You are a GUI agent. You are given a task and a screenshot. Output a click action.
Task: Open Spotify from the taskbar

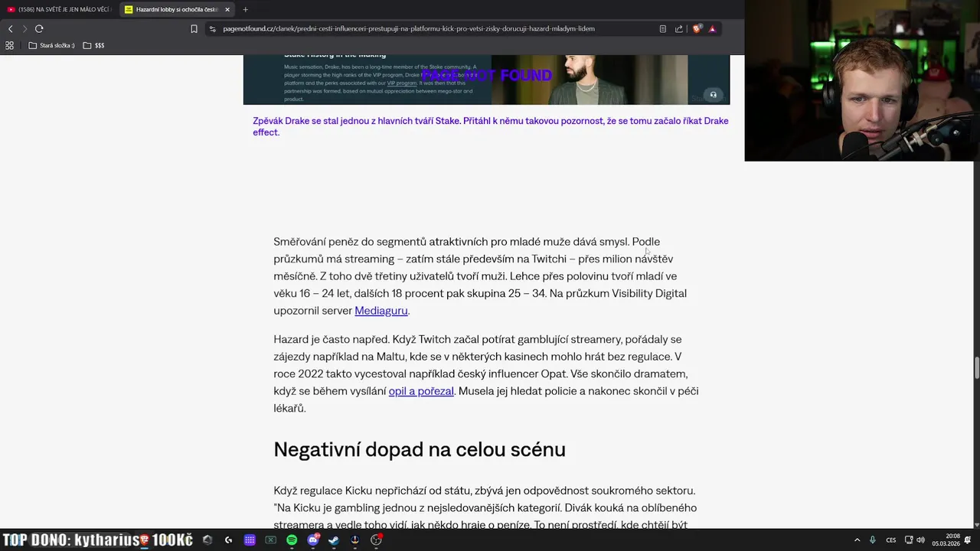point(292,540)
